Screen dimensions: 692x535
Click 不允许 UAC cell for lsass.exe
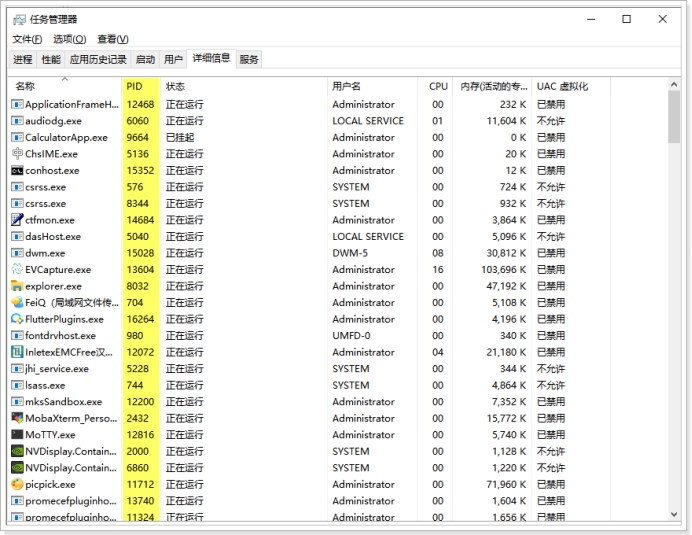click(x=551, y=385)
